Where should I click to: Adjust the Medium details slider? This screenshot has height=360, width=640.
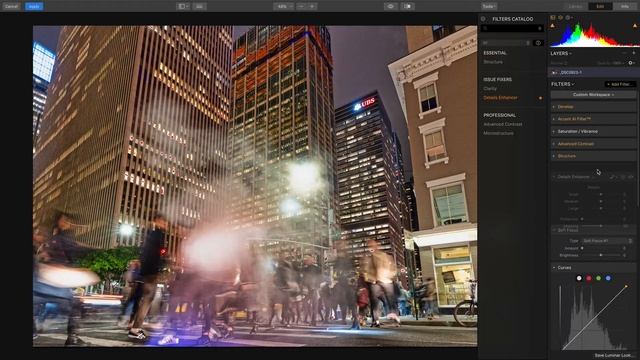coord(601,202)
